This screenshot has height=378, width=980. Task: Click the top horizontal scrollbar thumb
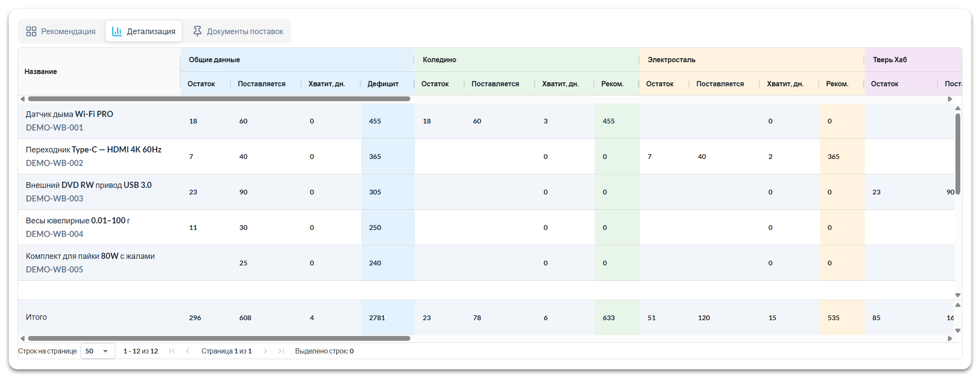coord(219,99)
